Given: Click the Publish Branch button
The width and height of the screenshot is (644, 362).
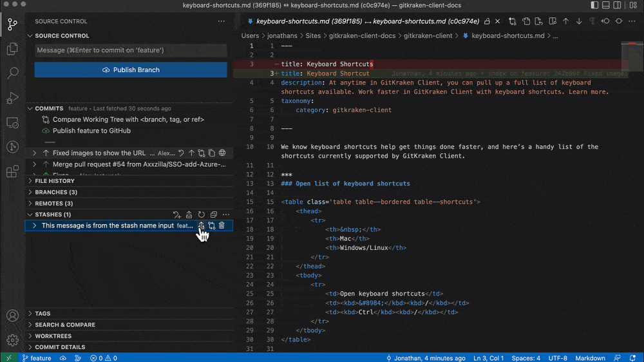Looking at the screenshot, I should (x=131, y=70).
